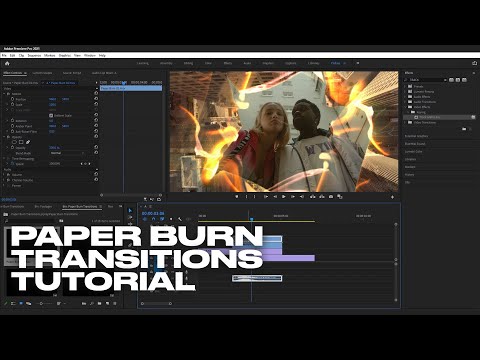Toggle animation stopwatch for Opacity

(x=12, y=147)
